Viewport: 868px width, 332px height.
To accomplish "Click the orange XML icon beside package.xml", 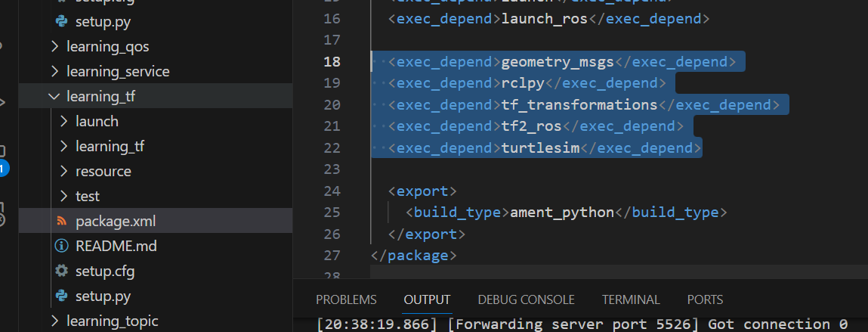I will click(61, 222).
